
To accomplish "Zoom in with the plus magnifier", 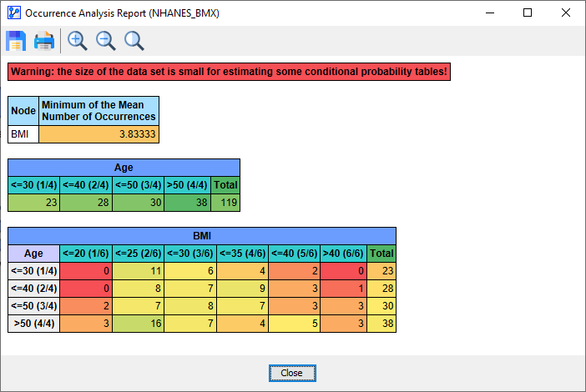I will [x=78, y=41].
